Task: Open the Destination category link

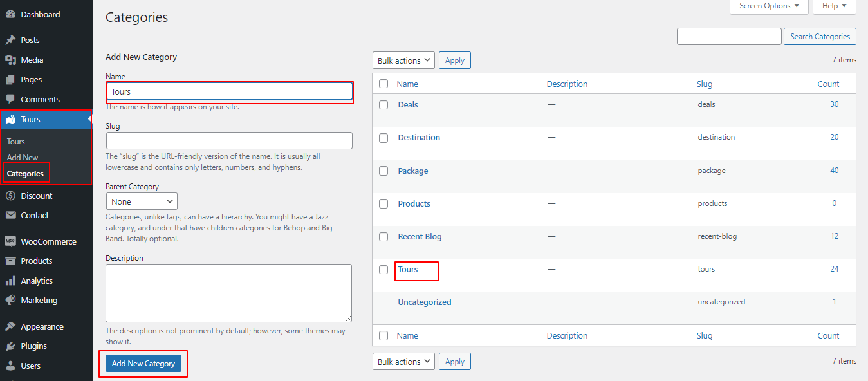Action: click(419, 137)
